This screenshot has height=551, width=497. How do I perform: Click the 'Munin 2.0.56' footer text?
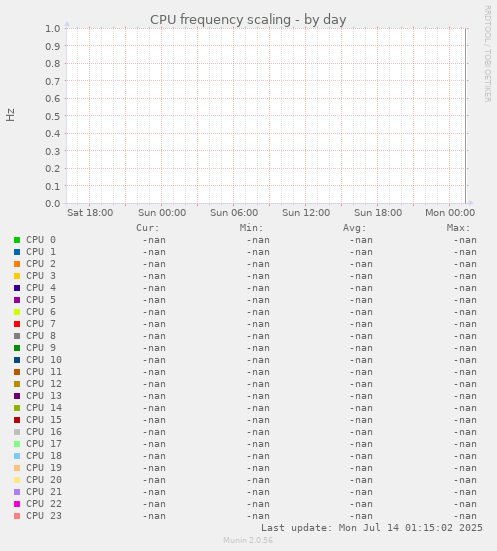pos(248,540)
